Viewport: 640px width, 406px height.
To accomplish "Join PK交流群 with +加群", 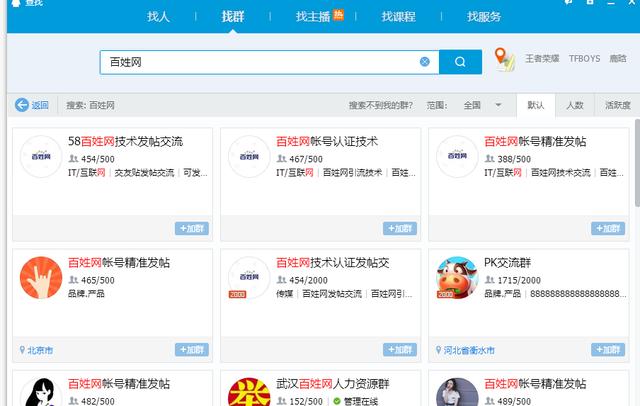I will click(x=608, y=350).
